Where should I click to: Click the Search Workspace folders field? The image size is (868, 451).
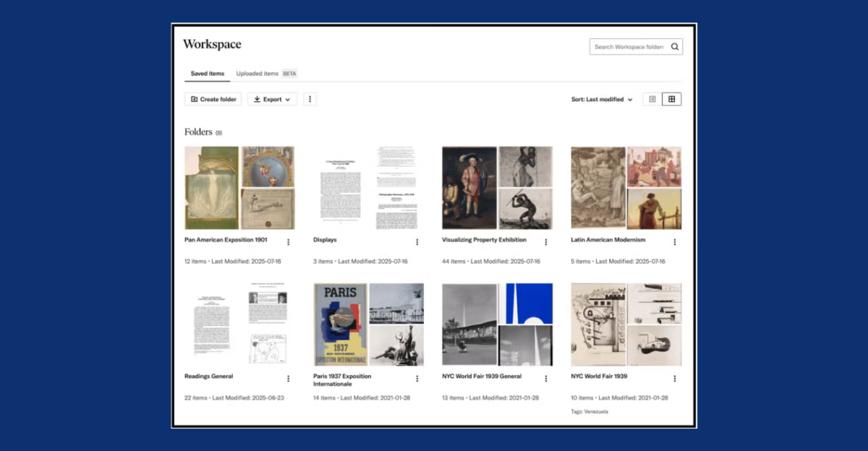point(628,47)
